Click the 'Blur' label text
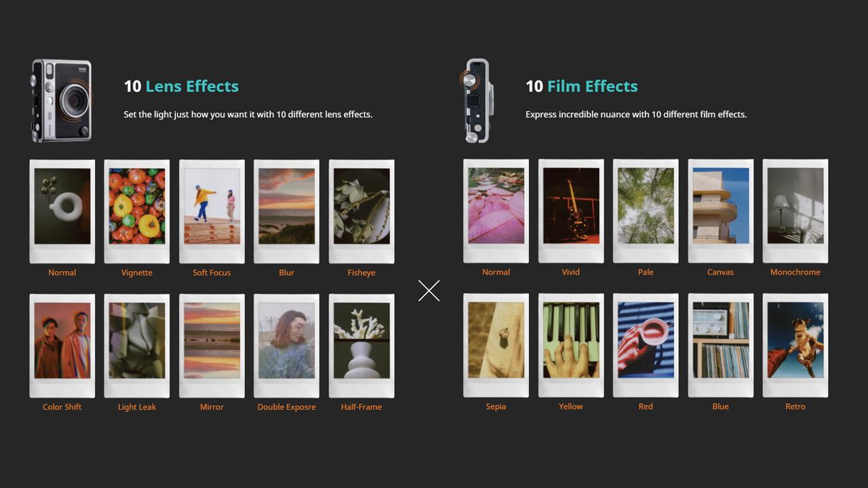 [287, 272]
